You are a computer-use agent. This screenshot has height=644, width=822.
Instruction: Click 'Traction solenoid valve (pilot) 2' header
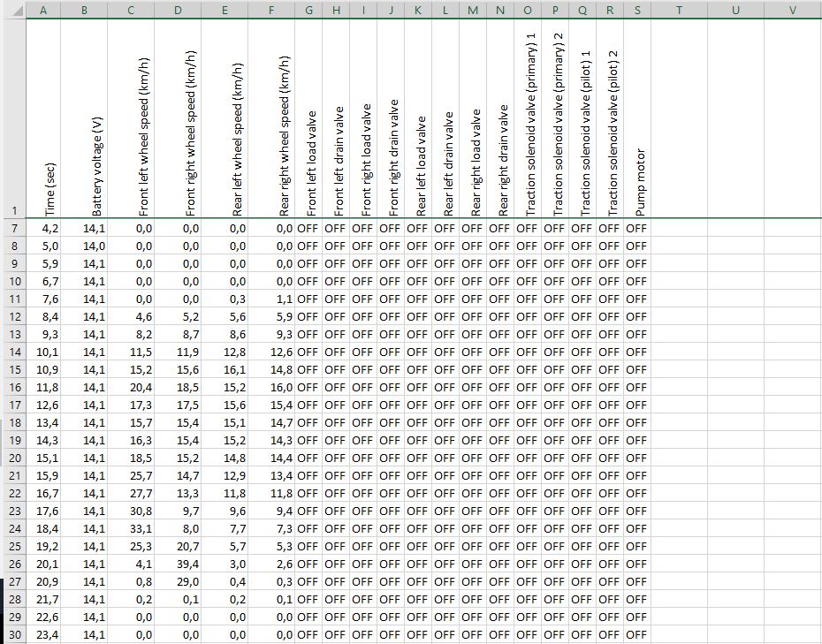pyautogui.click(x=610, y=118)
